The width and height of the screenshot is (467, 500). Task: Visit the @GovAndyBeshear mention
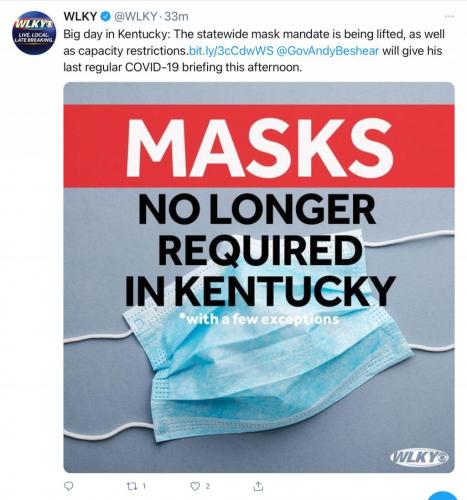[328, 51]
